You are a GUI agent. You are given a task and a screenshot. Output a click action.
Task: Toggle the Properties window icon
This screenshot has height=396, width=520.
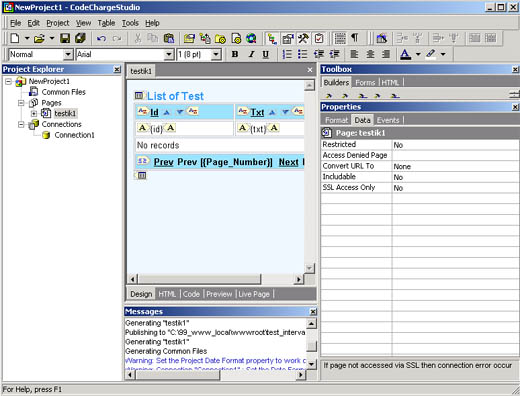coord(287,39)
